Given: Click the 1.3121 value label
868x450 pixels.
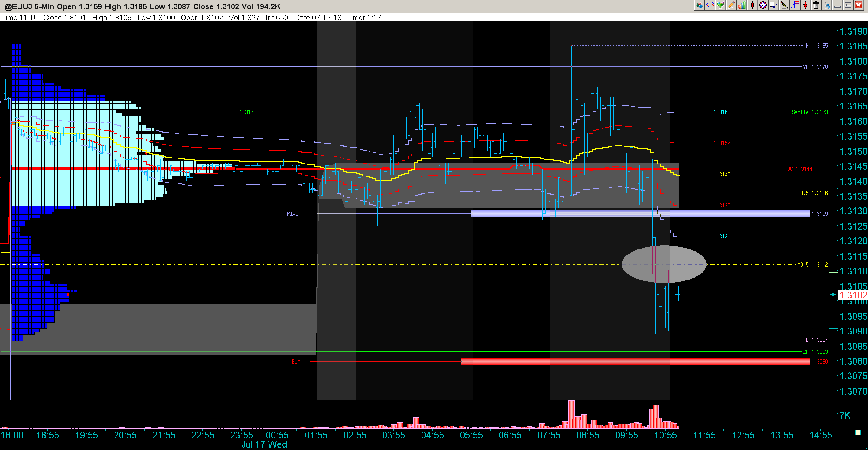Looking at the screenshot, I should coord(722,237).
